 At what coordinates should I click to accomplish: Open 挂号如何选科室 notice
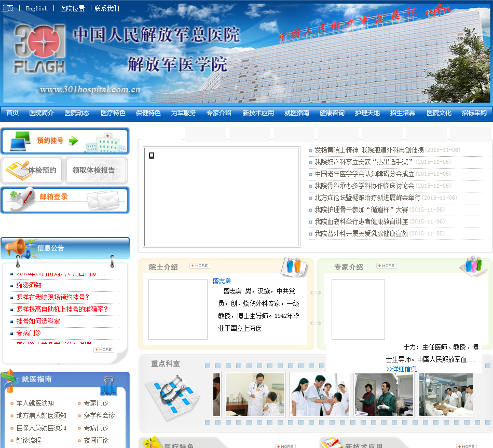click(38, 321)
